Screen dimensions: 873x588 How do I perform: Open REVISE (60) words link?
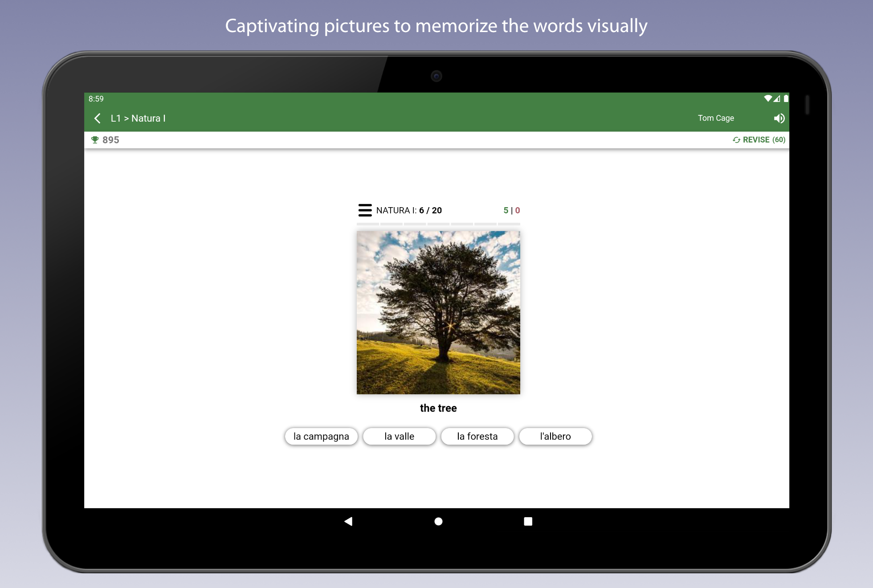[x=763, y=140]
